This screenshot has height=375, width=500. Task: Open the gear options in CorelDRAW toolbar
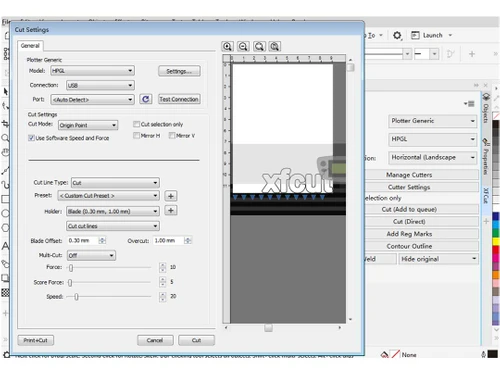coord(397,35)
